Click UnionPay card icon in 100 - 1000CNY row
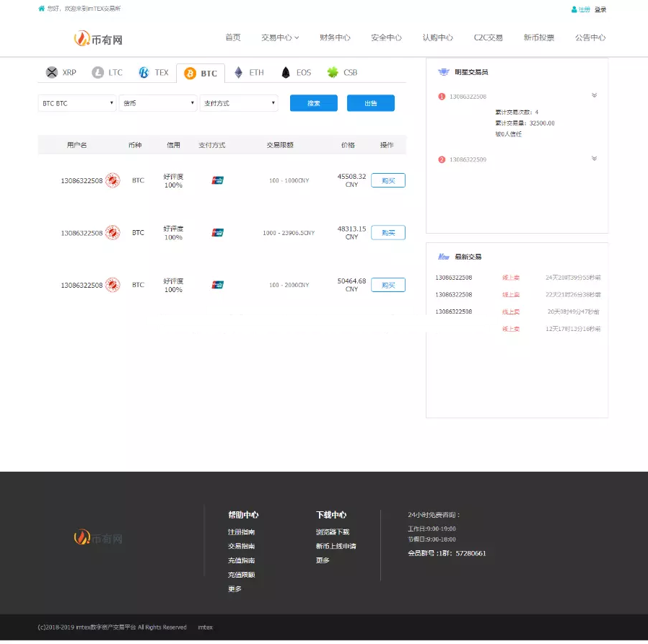This screenshot has width=648, height=644. tap(217, 180)
